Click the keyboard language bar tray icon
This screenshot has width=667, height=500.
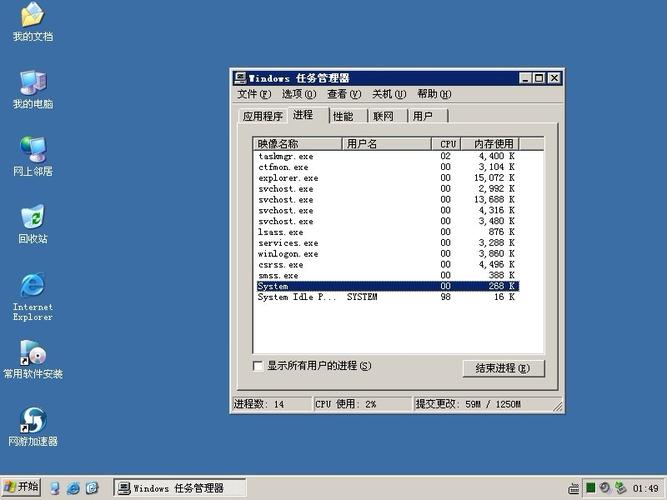click(574, 489)
